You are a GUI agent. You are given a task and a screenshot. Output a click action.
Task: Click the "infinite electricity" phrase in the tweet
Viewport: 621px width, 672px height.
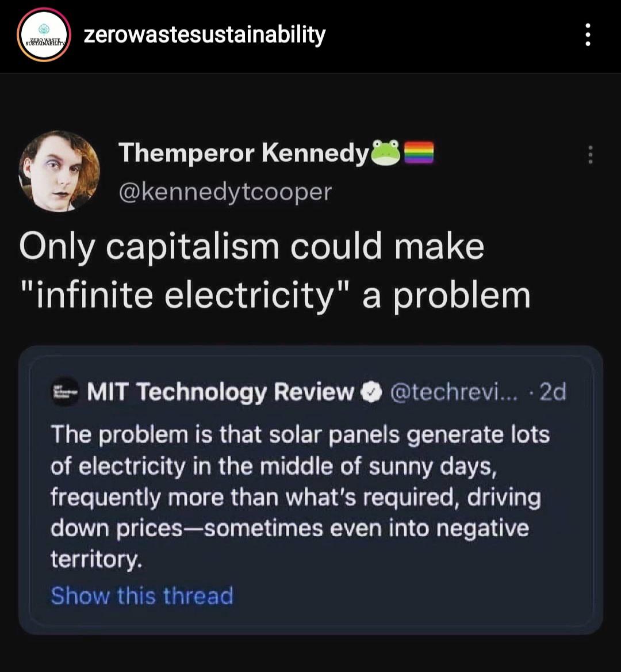coord(184,295)
